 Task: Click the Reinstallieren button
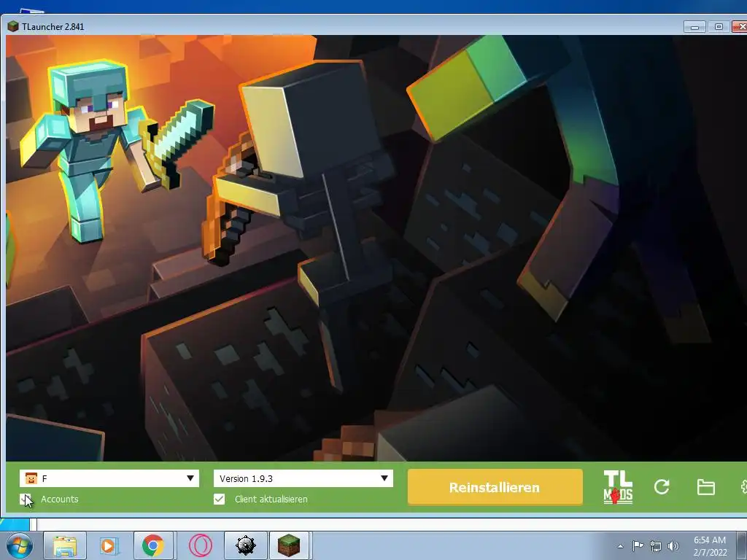pos(495,487)
